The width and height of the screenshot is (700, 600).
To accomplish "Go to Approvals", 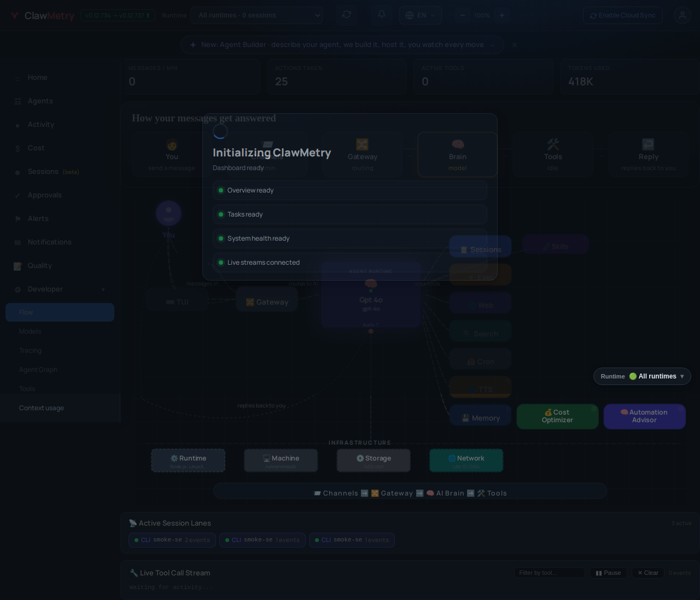I will pyautogui.click(x=60, y=195).
